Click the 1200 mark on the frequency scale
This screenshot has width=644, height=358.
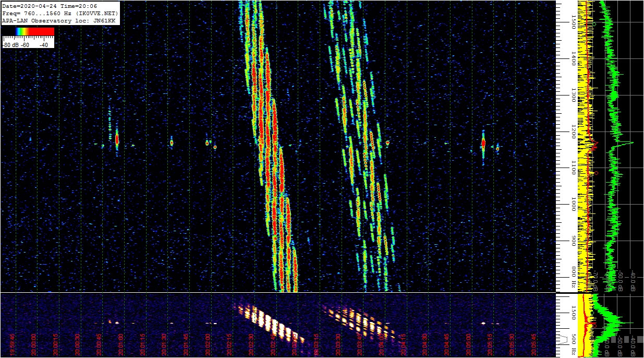click(x=573, y=131)
